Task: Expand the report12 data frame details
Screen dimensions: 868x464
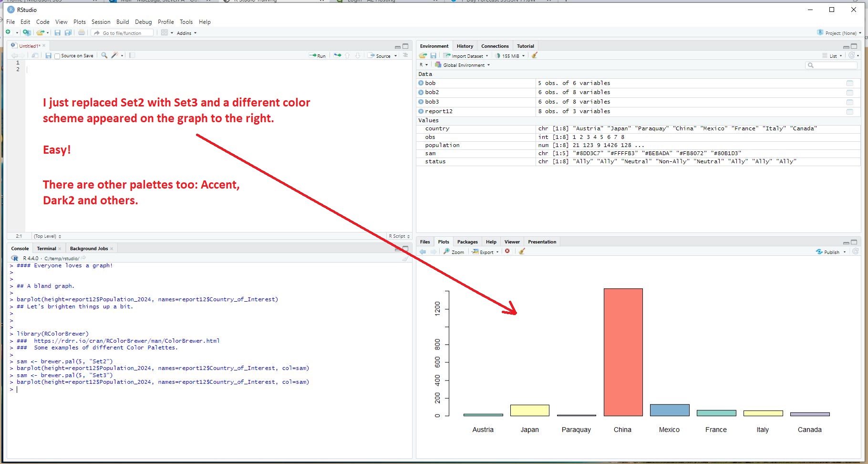Action: (421, 111)
